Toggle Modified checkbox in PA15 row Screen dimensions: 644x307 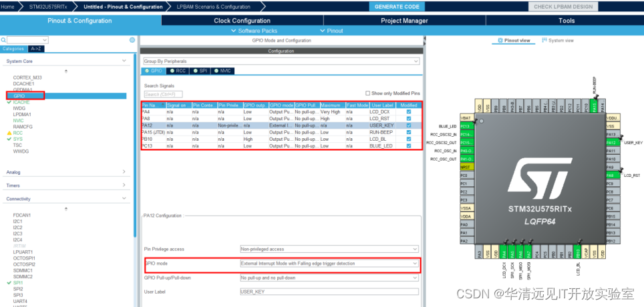409,132
